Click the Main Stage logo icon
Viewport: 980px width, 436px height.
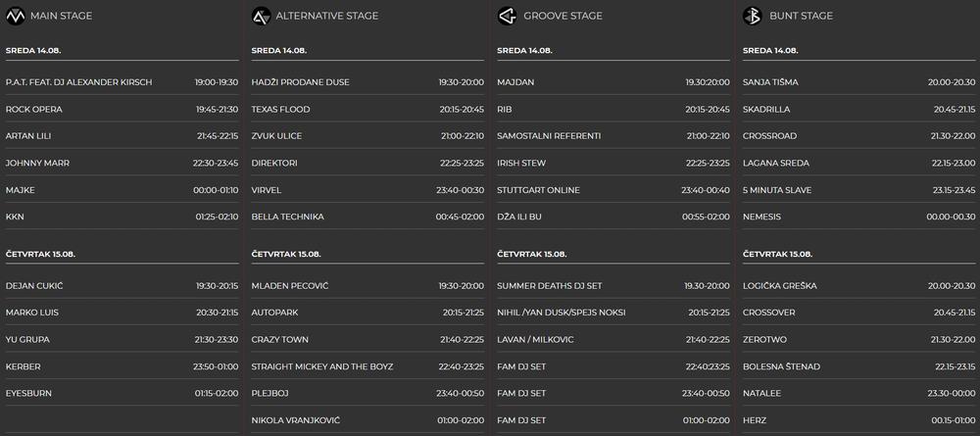pos(15,16)
